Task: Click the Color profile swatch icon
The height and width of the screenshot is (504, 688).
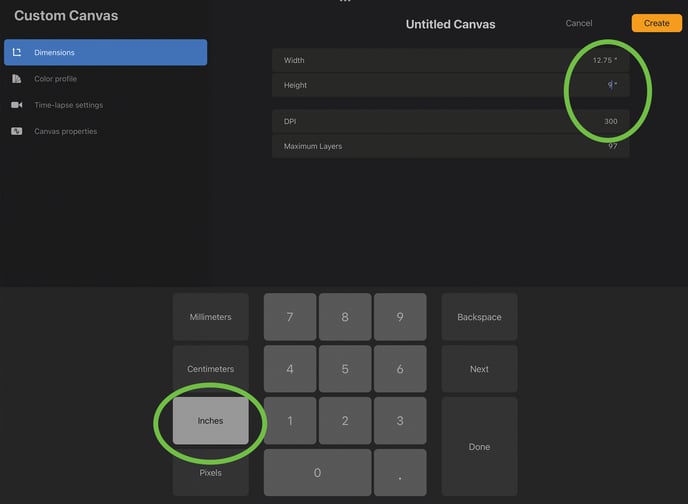Action: [17, 79]
